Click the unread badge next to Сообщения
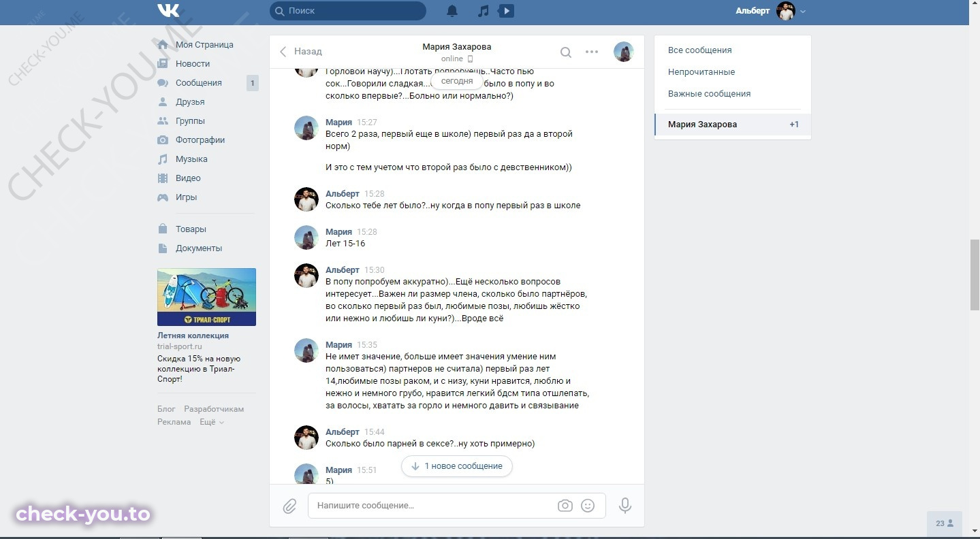This screenshot has width=980, height=539. pos(252,83)
